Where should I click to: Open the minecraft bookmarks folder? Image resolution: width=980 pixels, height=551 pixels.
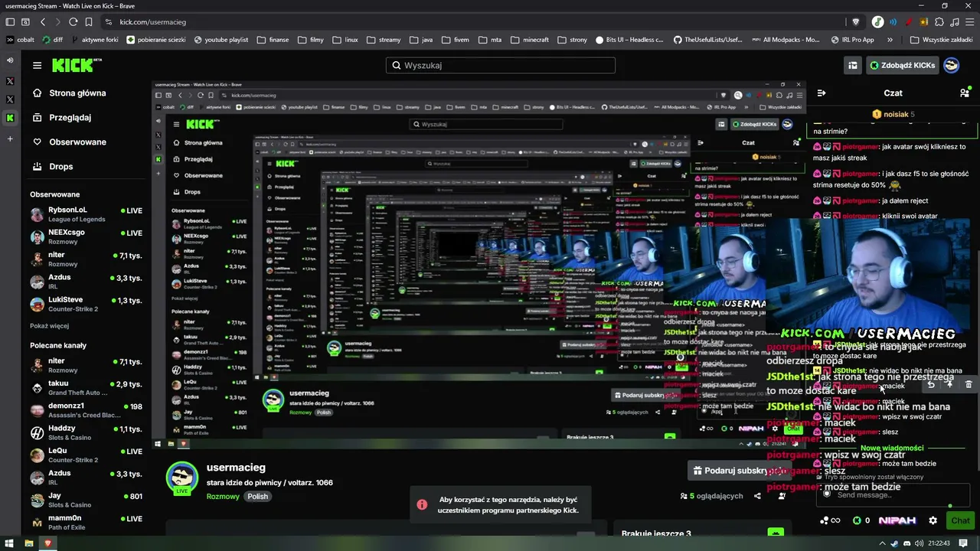click(x=529, y=40)
